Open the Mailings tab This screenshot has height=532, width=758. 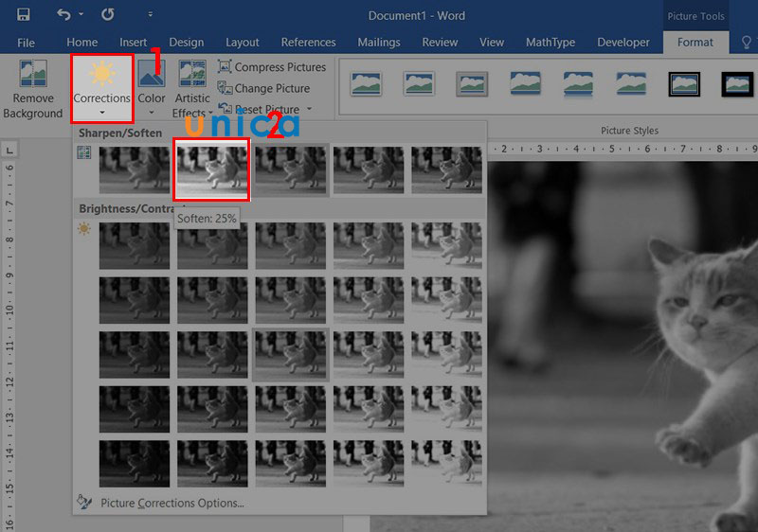click(377, 43)
